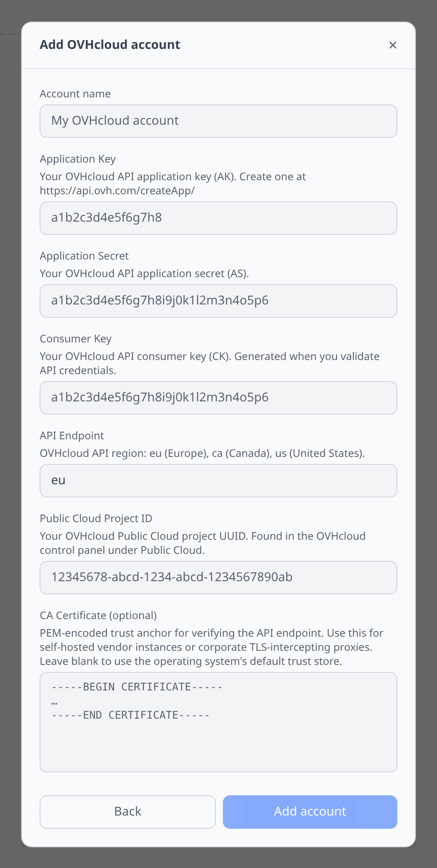Focus the Application Key input field

pyautogui.click(x=218, y=218)
